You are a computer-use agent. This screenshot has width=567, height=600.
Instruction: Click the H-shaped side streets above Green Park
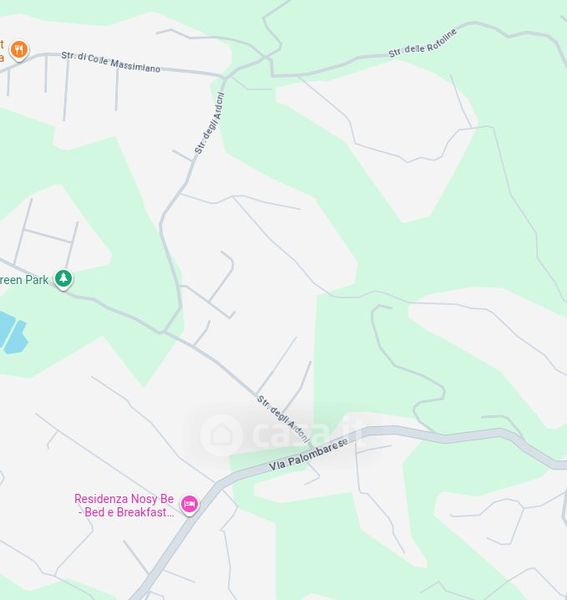[46, 233]
